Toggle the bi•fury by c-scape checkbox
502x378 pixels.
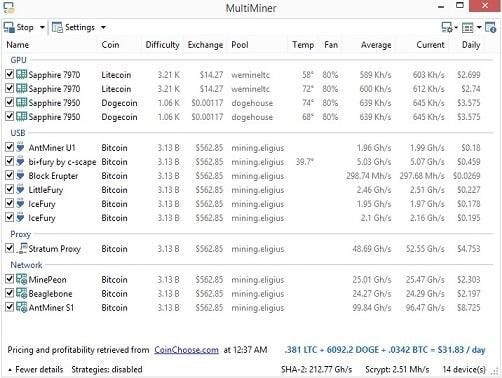tap(10, 161)
